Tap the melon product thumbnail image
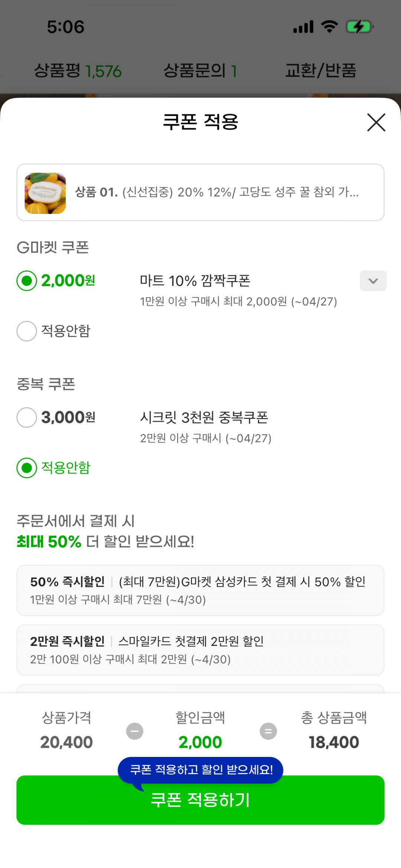Viewport: 401px width, 868px height. [45, 193]
